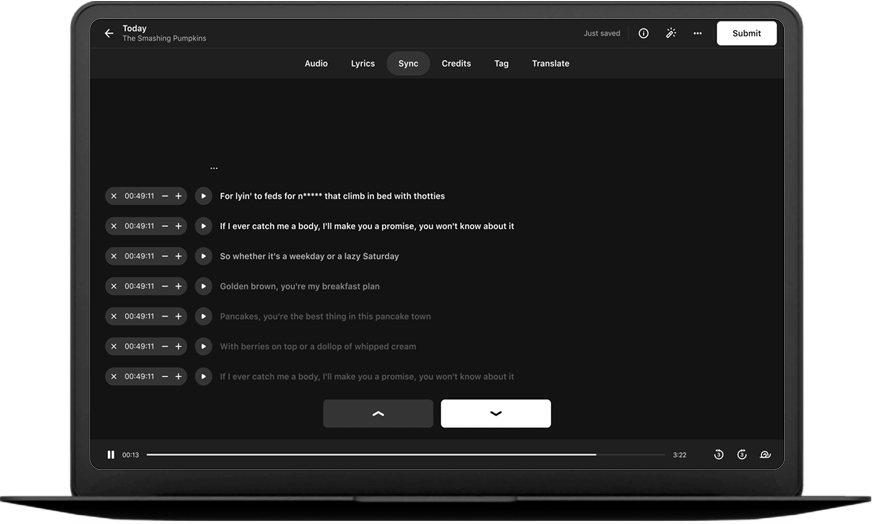Increase timestamp on the "For lyin' to feds" line
This screenshot has height=524, width=872.
179,196
